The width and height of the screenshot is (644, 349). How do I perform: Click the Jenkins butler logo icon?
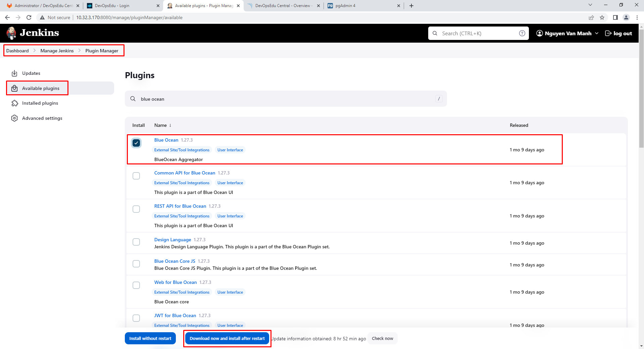tap(11, 33)
